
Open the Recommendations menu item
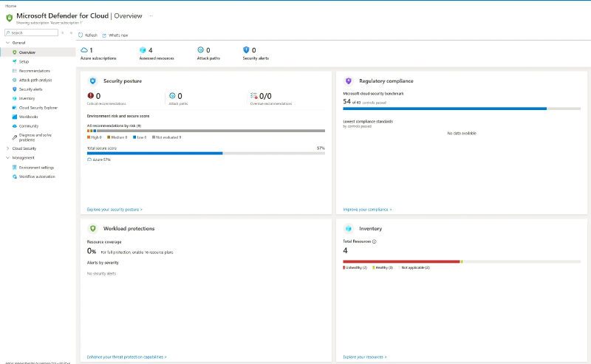(x=34, y=71)
